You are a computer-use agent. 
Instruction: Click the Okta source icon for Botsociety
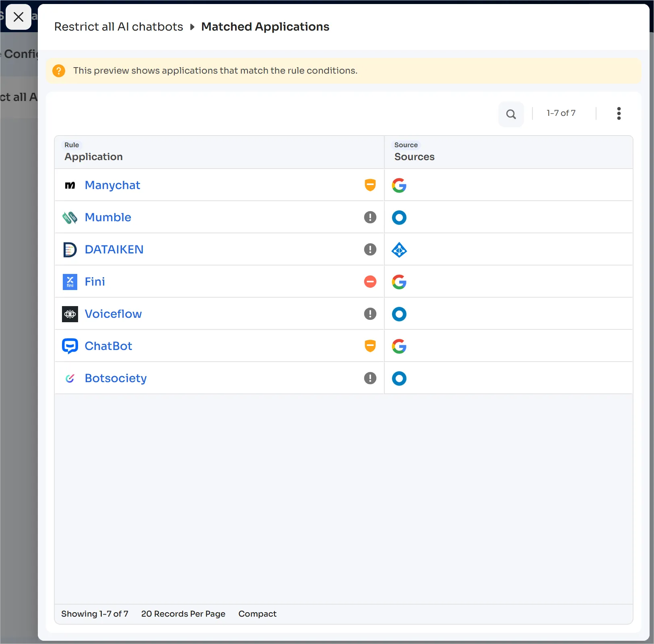tap(399, 379)
